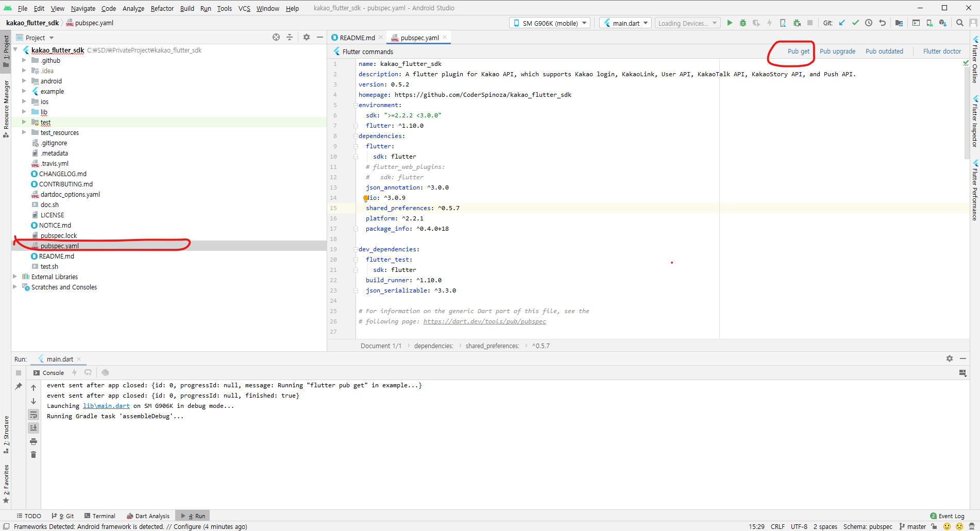The image size is (980, 531).
Task: Click Pub upgrade link
Action: (837, 52)
